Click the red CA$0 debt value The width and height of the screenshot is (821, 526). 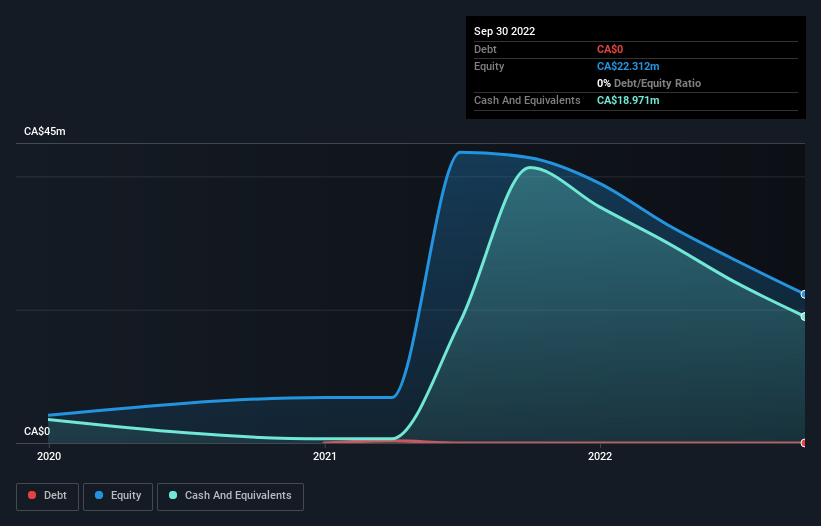pos(610,49)
